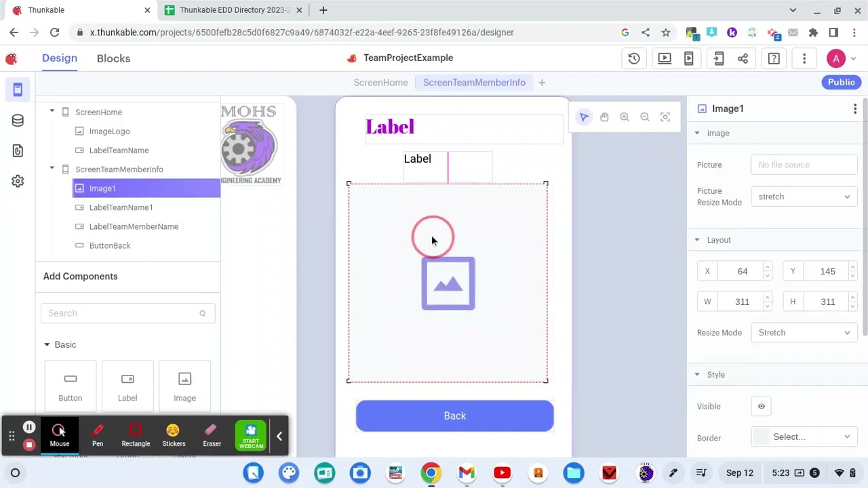Image resolution: width=868 pixels, height=488 pixels.
Task: Open the share project icon
Action: pos(743,58)
